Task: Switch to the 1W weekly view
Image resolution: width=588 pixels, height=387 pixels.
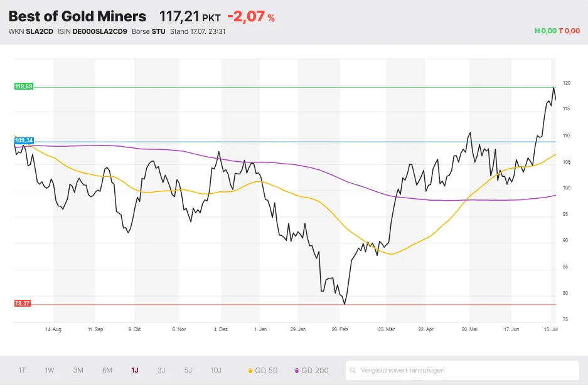Action: coord(49,370)
